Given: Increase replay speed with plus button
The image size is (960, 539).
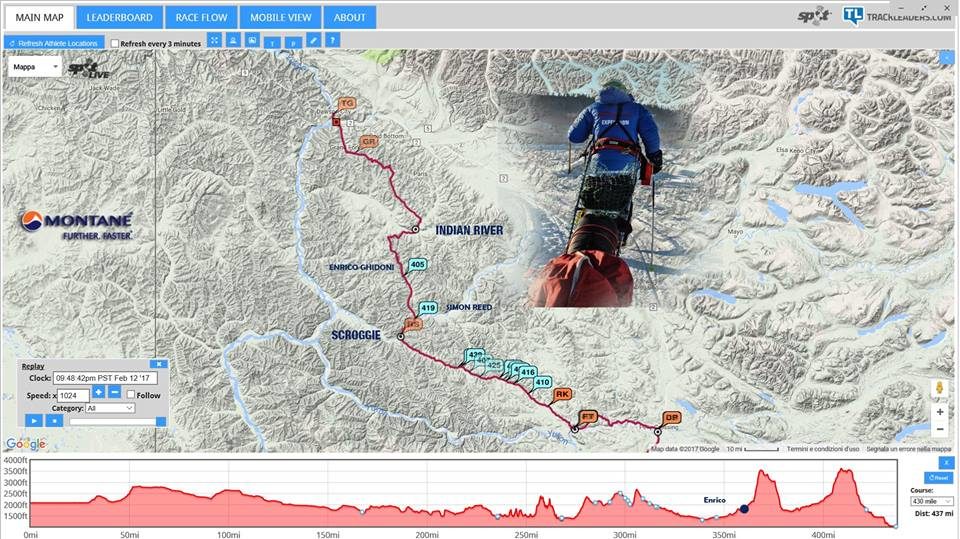Looking at the screenshot, I should click(x=99, y=392).
